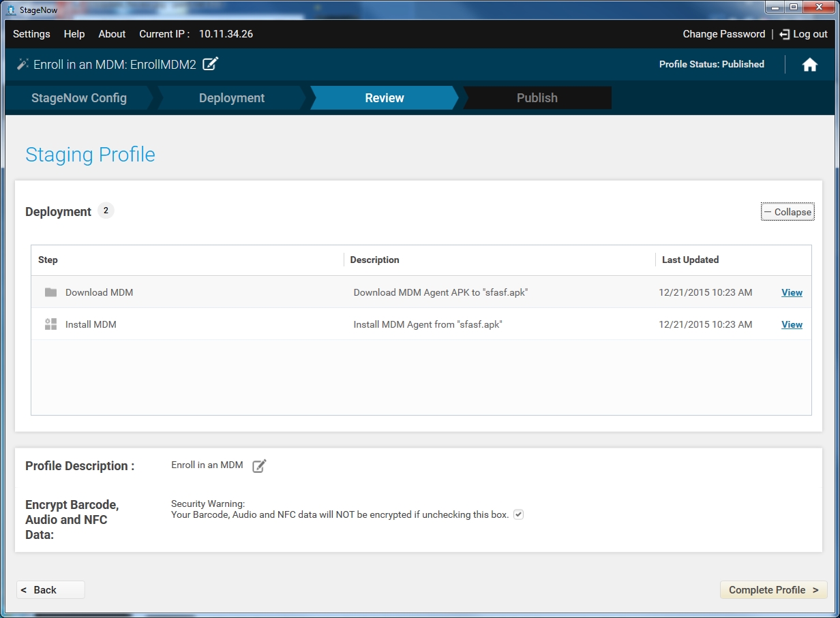This screenshot has height=618, width=840.
Task: Collapse the Deployment section
Action: 787,212
